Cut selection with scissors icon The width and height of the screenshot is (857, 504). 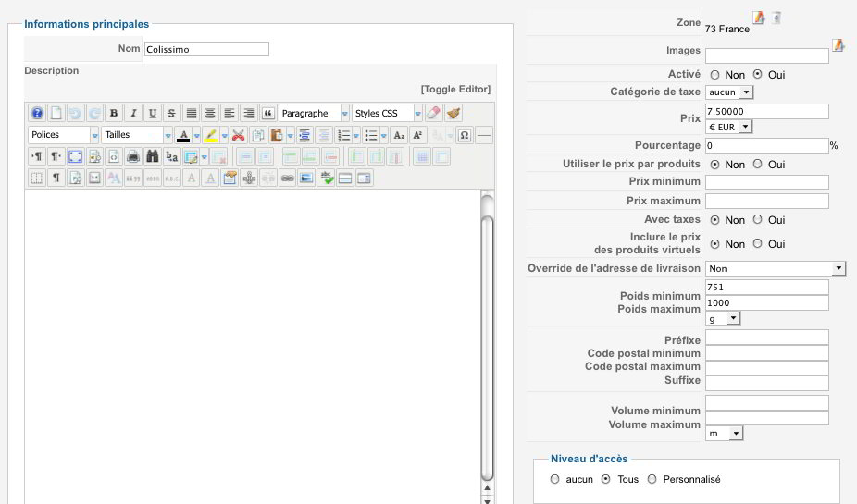(x=238, y=135)
